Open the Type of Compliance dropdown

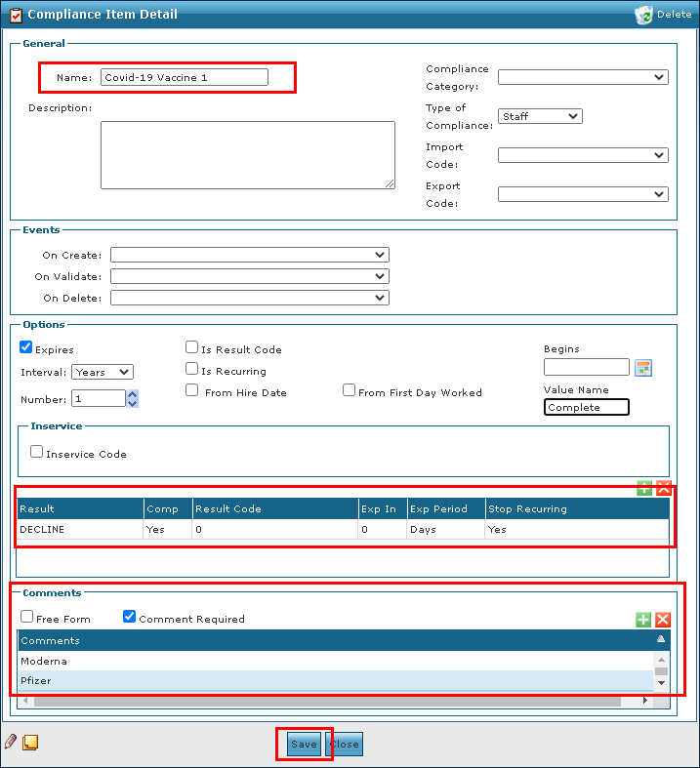540,116
